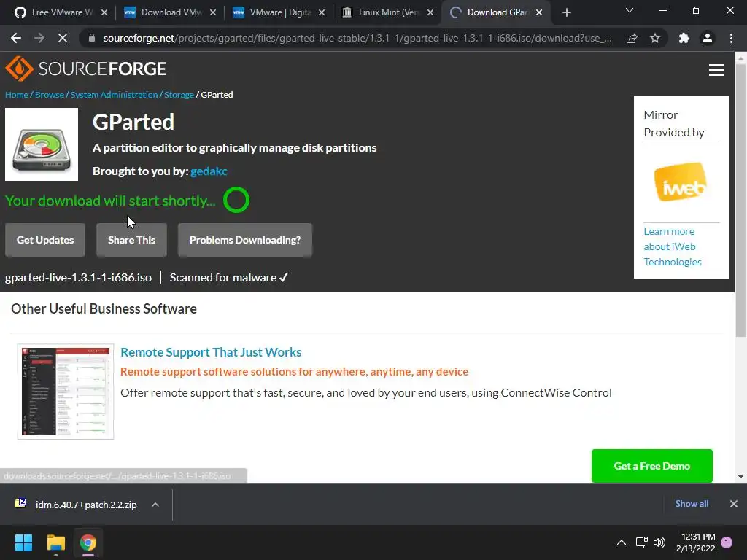Screen dimensions: 747x560
Task: Close the Linux Mint tab
Action: [x=430, y=12]
